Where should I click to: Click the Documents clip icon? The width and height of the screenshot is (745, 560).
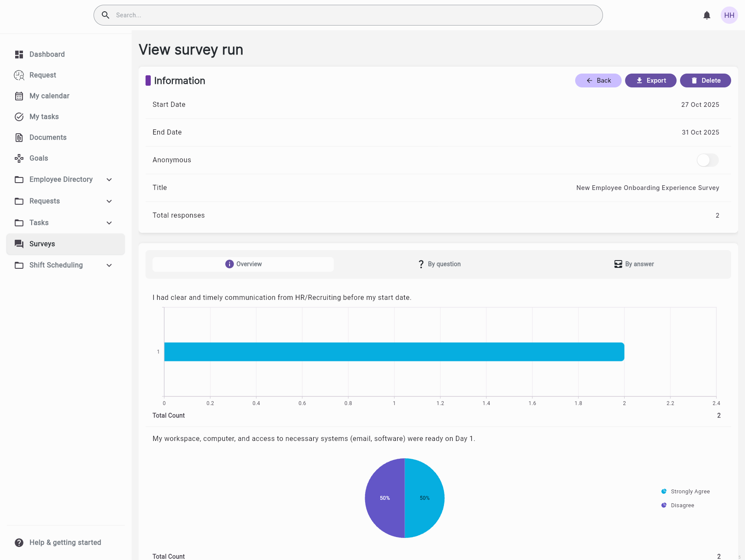point(19,138)
